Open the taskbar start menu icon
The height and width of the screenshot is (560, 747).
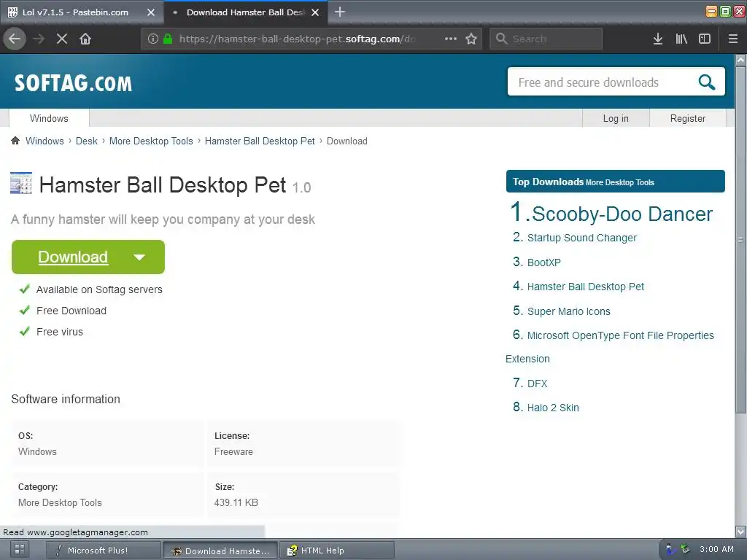(20, 550)
